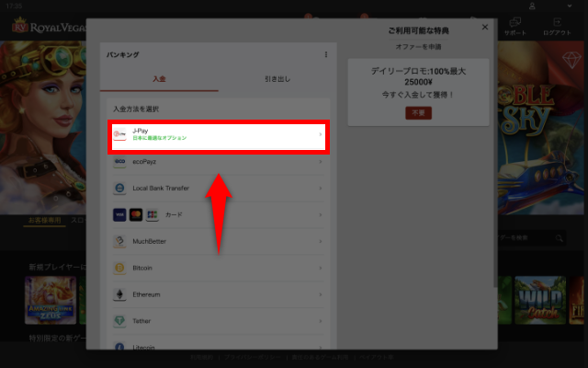
Task: Open the サポート support link
Action: pyautogui.click(x=515, y=26)
